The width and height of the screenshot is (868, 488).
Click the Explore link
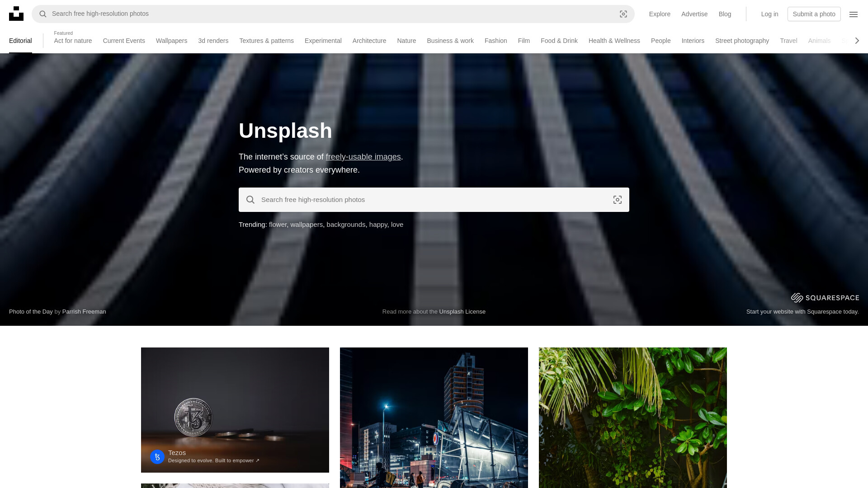tap(660, 14)
